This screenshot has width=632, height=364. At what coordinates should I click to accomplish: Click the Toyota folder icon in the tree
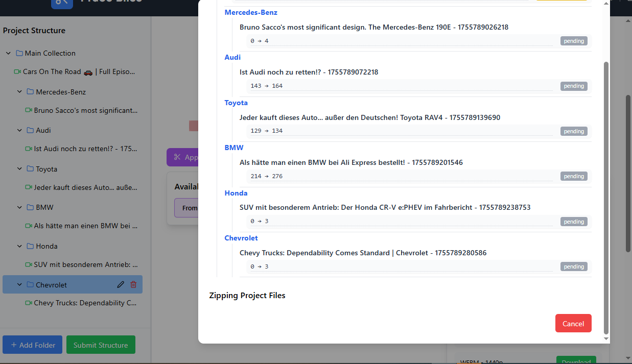tap(31, 169)
